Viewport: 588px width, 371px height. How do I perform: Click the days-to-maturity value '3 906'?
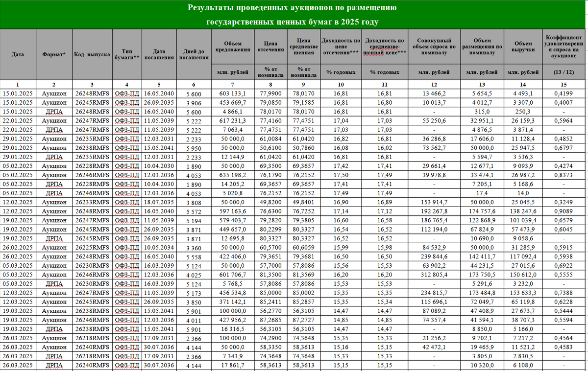tap(194, 102)
